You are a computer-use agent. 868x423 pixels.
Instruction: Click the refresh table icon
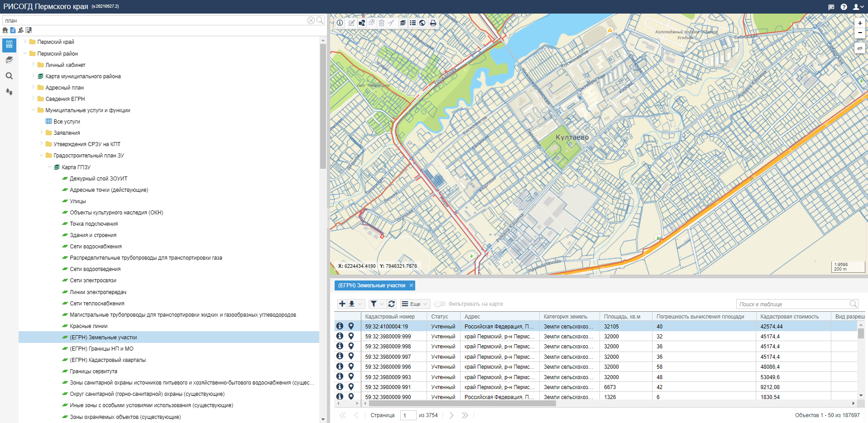[x=392, y=304]
